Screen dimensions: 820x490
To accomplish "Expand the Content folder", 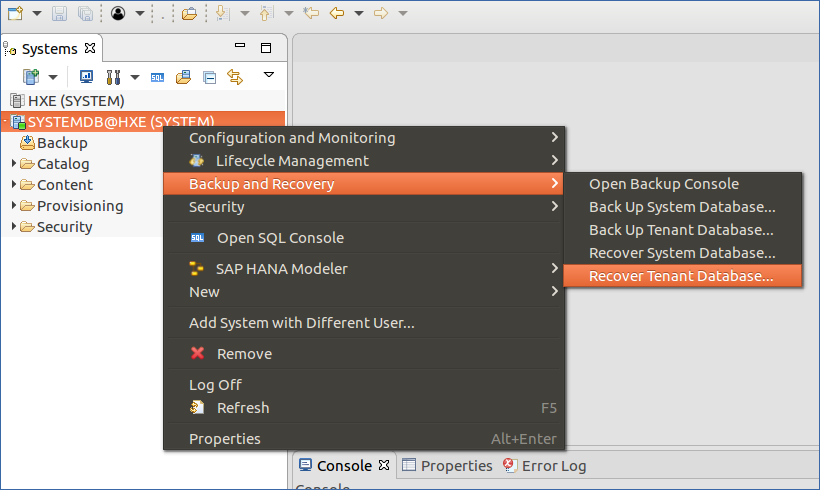I will [x=14, y=184].
